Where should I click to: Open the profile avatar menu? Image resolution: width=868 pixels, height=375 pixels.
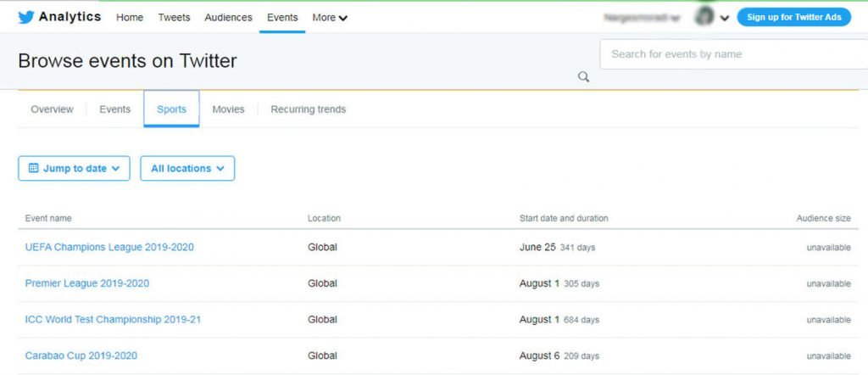(x=704, y=17)
